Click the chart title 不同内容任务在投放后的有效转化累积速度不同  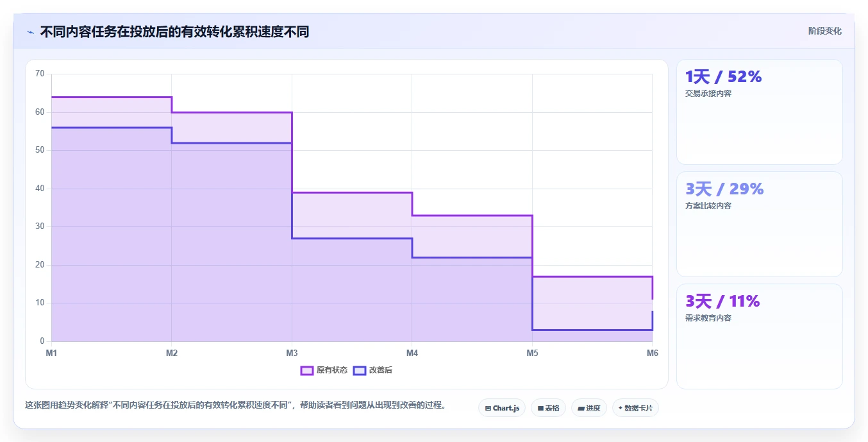tap(174, 32)
